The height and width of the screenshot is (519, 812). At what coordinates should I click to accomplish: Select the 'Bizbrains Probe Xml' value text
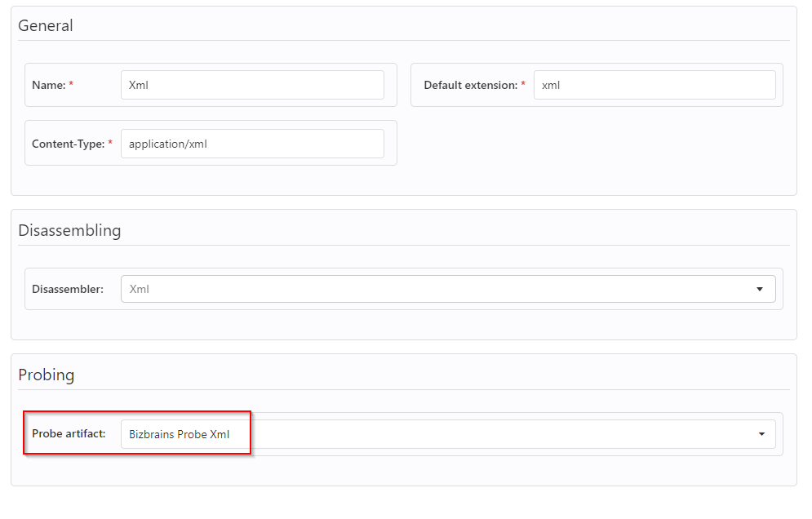coord(180,434)
